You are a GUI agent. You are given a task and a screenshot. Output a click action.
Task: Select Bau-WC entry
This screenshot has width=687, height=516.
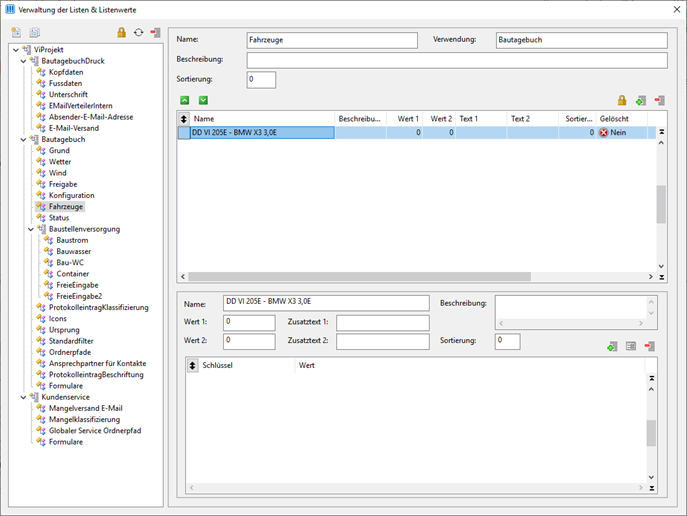pos(70,263)
